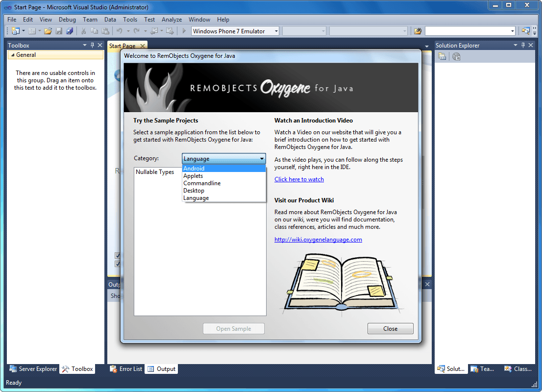This screenshot has height=392, width=542.
Task: Open the Edit menu
Action: pos(28,20)
